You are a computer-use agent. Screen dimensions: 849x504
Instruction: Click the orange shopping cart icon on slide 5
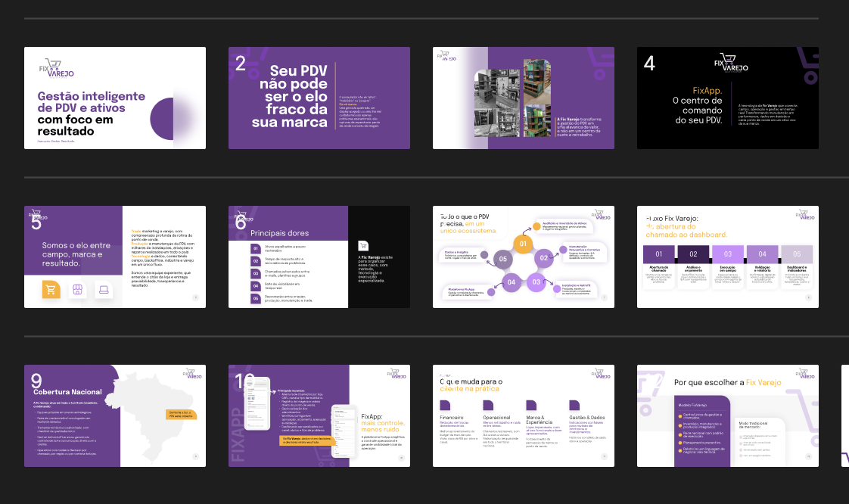51,290
